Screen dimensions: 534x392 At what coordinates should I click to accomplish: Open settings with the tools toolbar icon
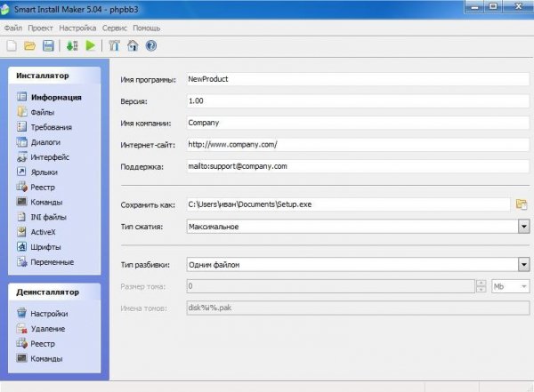pos(114,45)
